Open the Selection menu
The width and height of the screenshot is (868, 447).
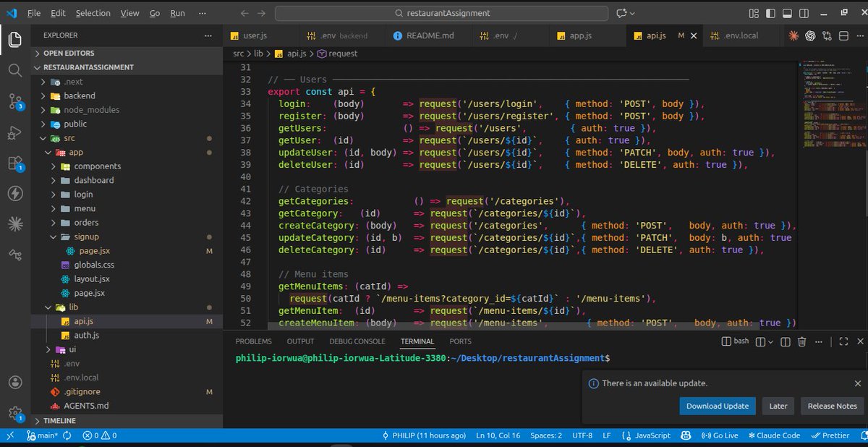(x=93, y=13)
